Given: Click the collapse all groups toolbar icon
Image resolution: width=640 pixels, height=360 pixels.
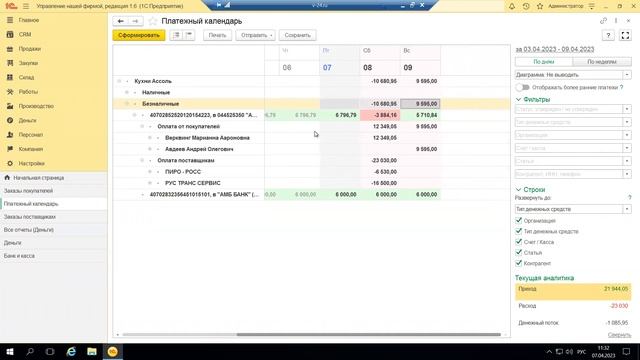Looking at the screenshot, I should (189, 35).
